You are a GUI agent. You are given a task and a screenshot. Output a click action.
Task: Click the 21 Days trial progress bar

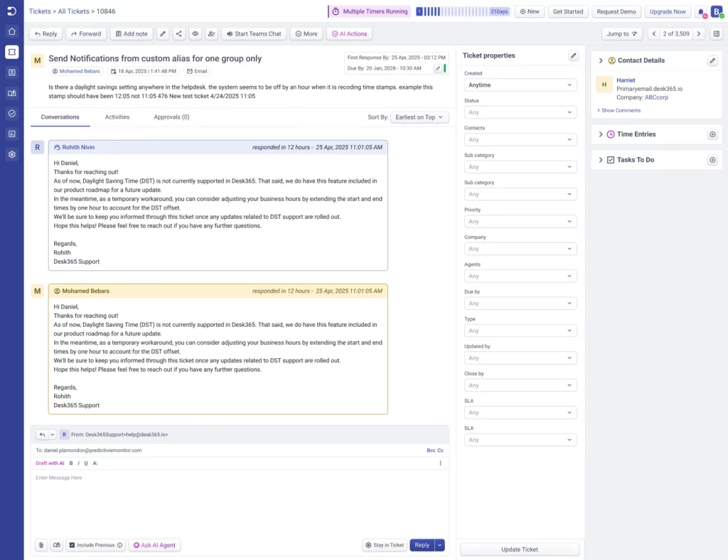[x=462, y=11]
